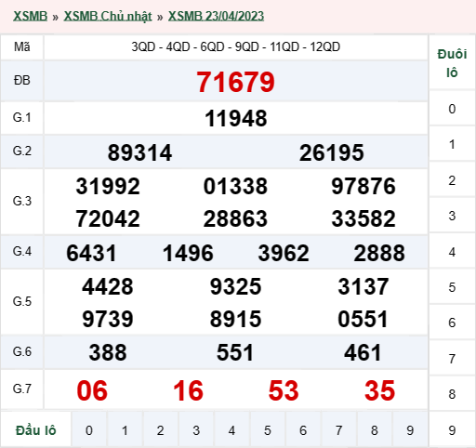Select Đầu lô digit 4
The width and height of the screenshot is (476, 448).
231,430
